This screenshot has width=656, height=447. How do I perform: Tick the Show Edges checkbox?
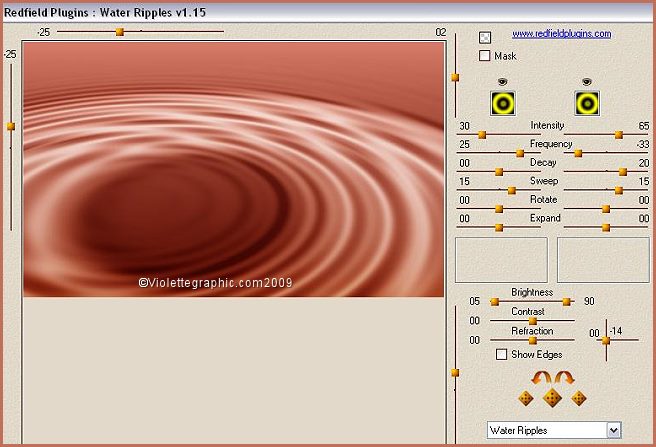point(502,354)
